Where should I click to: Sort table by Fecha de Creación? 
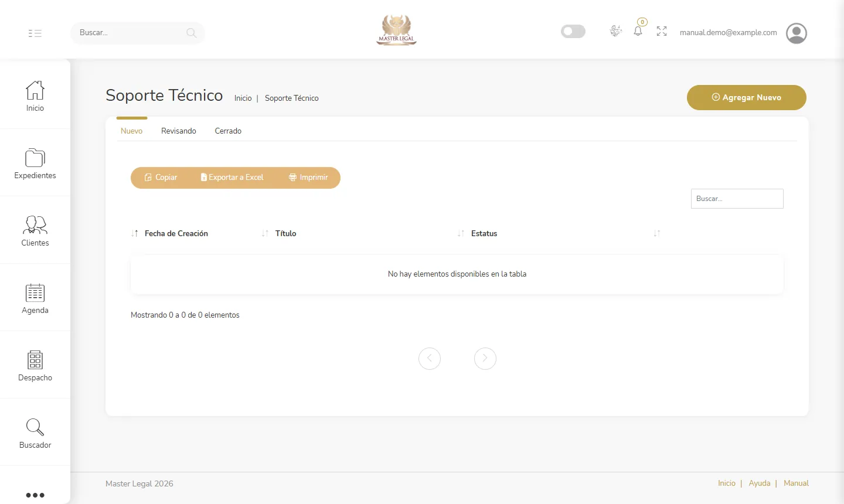176,233
